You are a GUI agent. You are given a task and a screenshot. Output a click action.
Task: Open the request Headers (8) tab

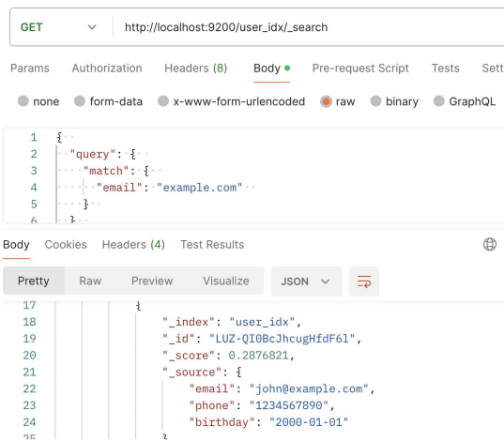pyautogui.click(x=196, y=68)
